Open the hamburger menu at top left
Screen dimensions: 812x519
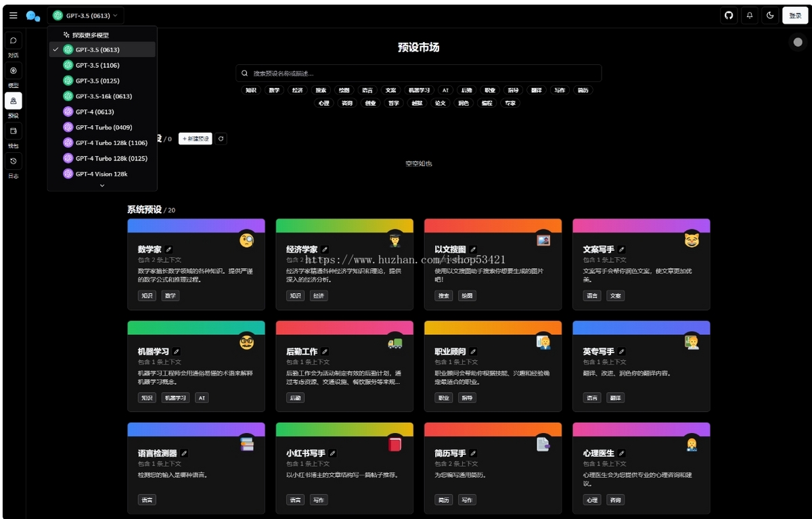(13, 15)
